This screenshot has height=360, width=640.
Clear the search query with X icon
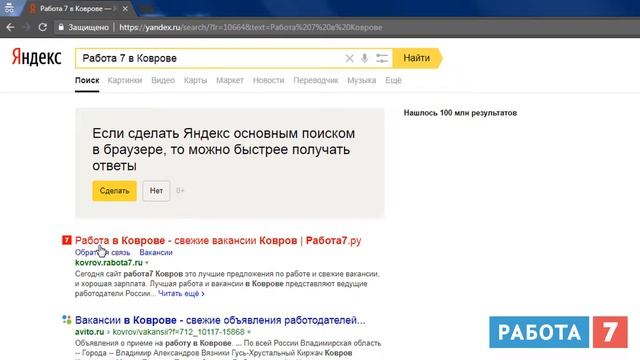pos(349,58)
